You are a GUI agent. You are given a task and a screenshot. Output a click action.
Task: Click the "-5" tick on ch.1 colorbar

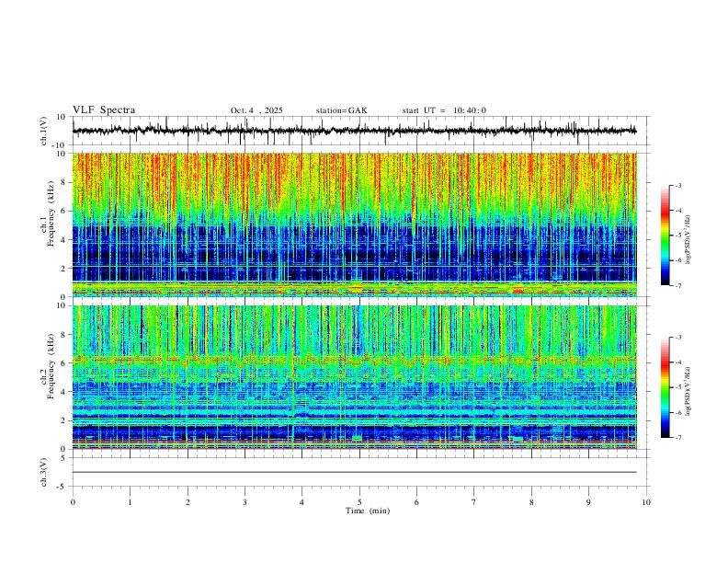pyautogui.click(x=677, y=236)
